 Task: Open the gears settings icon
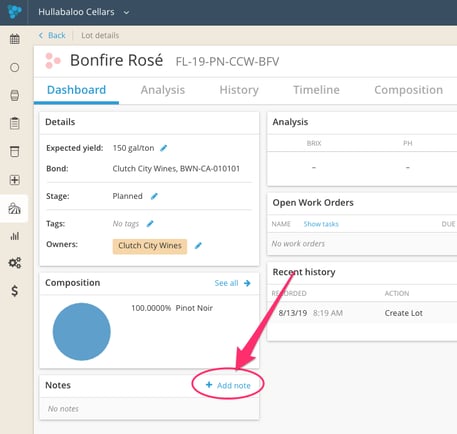coord(14,263)
